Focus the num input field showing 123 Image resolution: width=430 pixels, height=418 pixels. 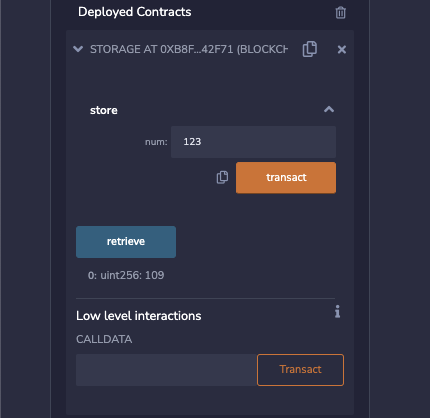tap(253, 142)
